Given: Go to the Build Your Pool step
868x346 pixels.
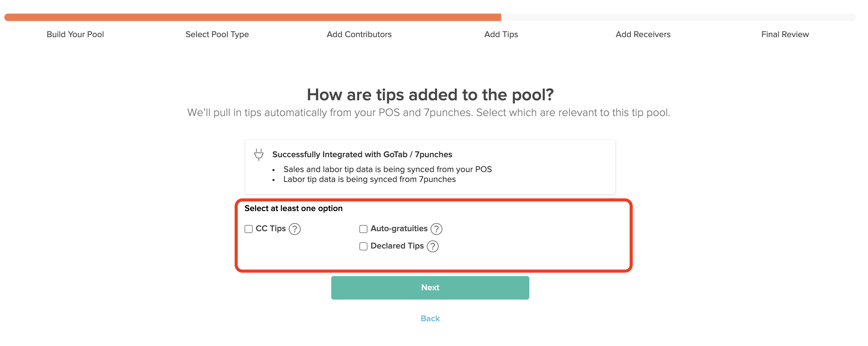Looking at the screenshot, I should pyautogui.click(x=75, y=34).
